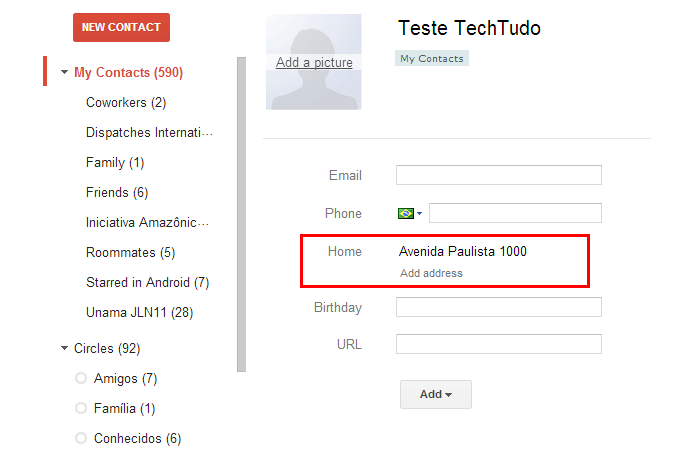Select the Brazil flag country icon

click(x=406, y=214)
